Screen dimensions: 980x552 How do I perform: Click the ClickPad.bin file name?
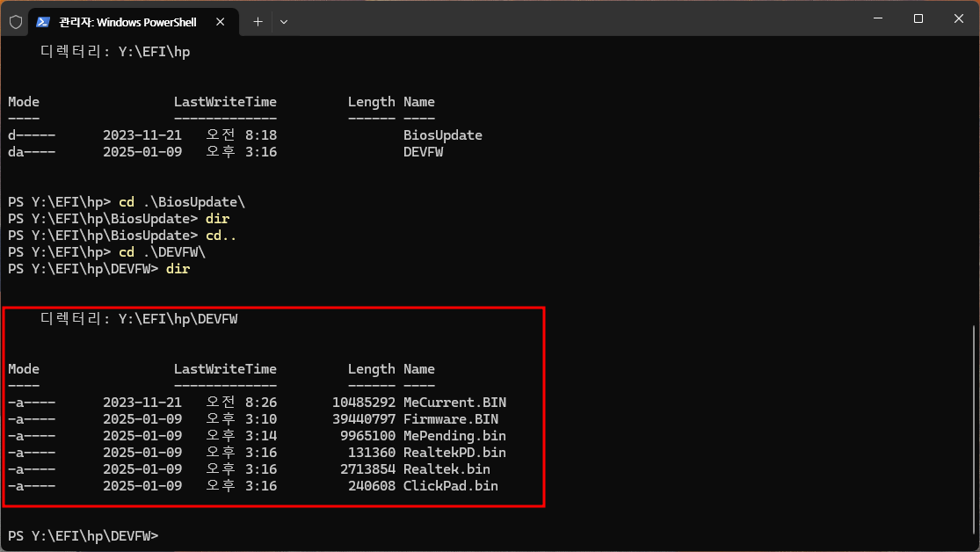(451, 486)
